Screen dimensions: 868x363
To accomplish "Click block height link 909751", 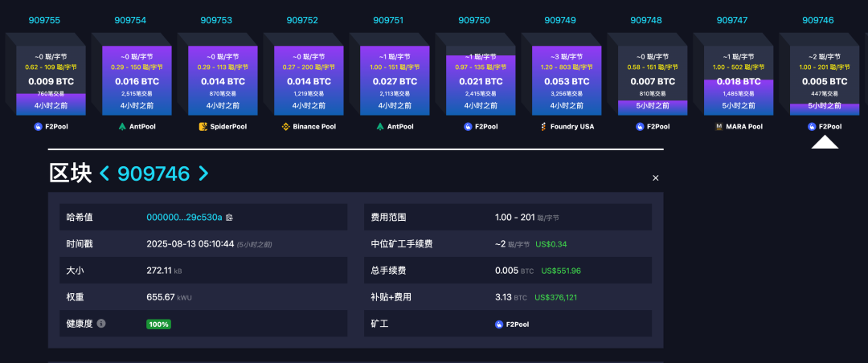I will (388, 20).
